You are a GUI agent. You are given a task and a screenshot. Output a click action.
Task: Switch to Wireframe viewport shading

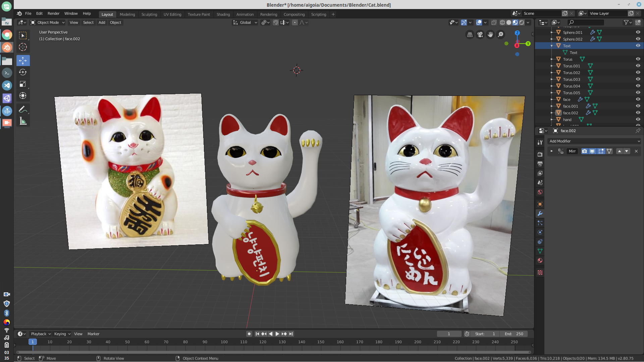(502, 22)
